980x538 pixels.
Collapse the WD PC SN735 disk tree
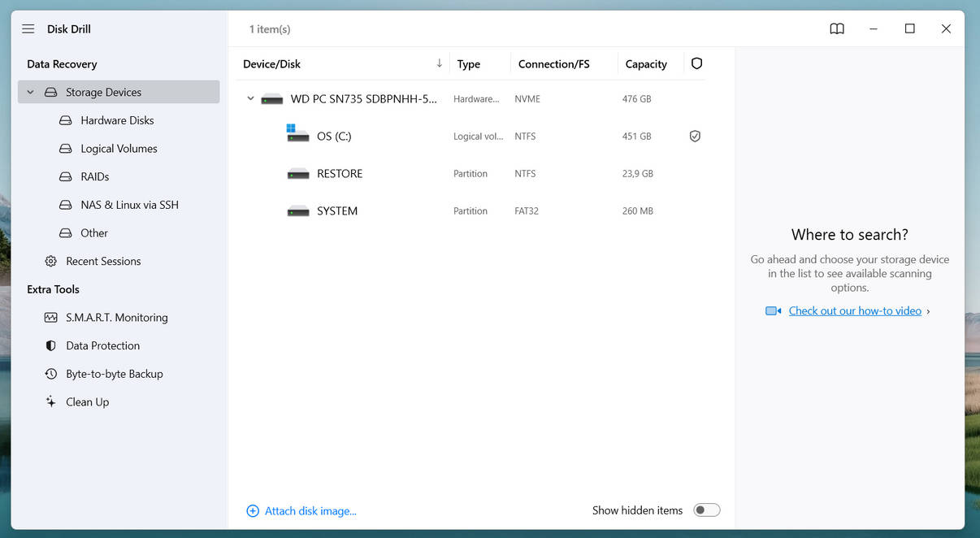click(250, 99)
